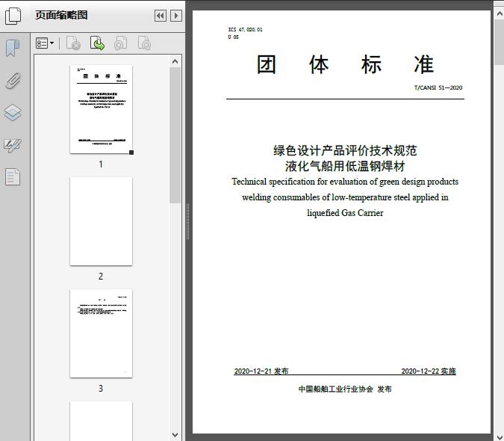Click the ICS 47.020.01 code text

click(245, 30)
